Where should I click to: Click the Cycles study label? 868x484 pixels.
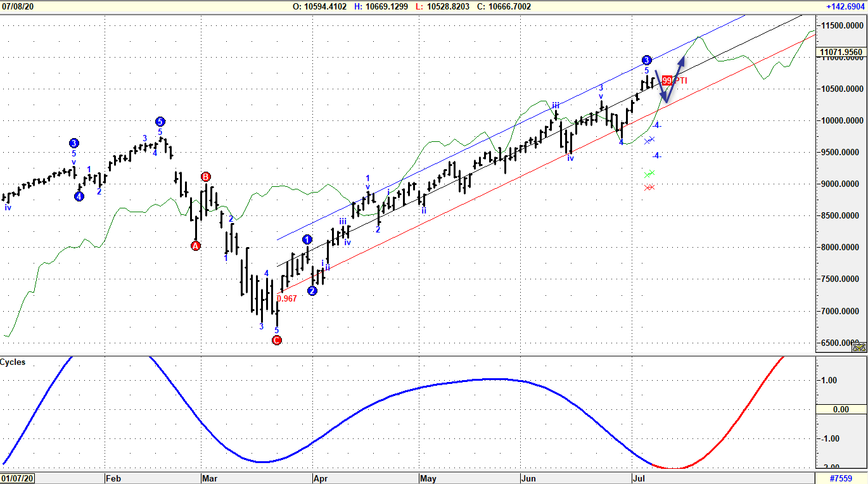(x=13, y=362)
